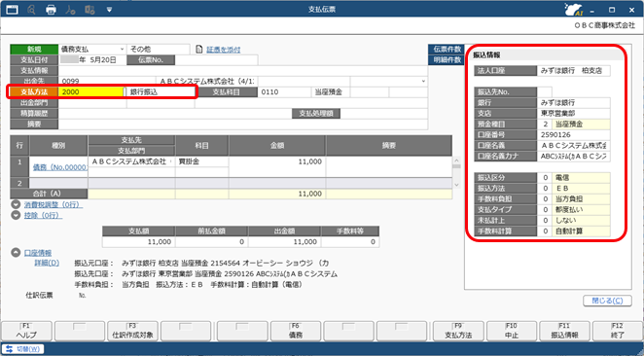The height and width of the screenshot is (356, 644).
Task: Open the 詳細(D) link
Action: 47,263
